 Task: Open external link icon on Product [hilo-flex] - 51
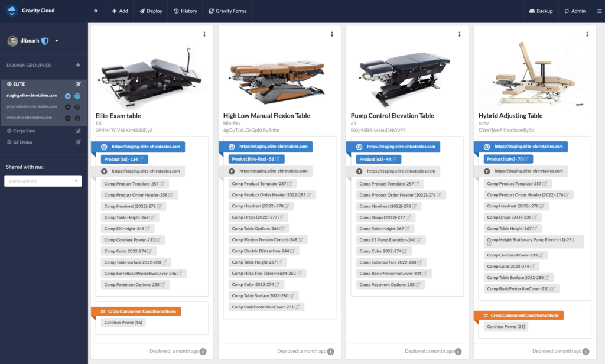click(x=278, y=160)
